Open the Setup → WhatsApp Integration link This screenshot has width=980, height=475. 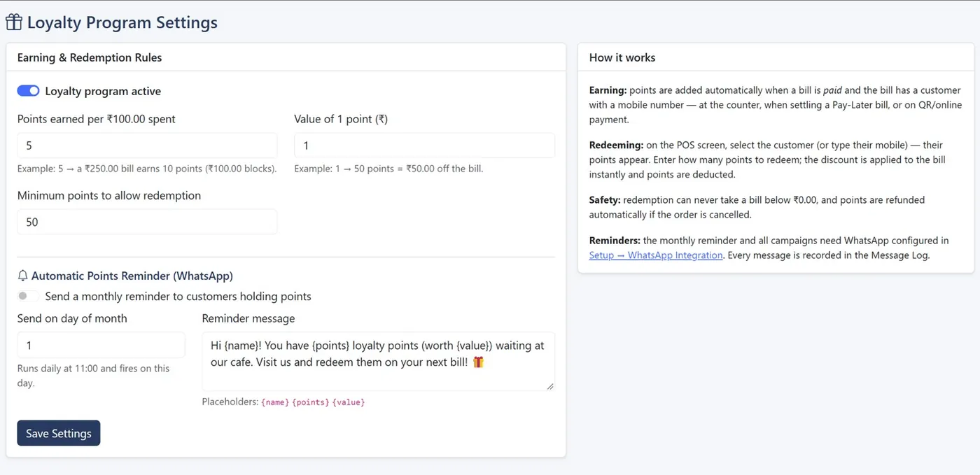pos(656,255)
